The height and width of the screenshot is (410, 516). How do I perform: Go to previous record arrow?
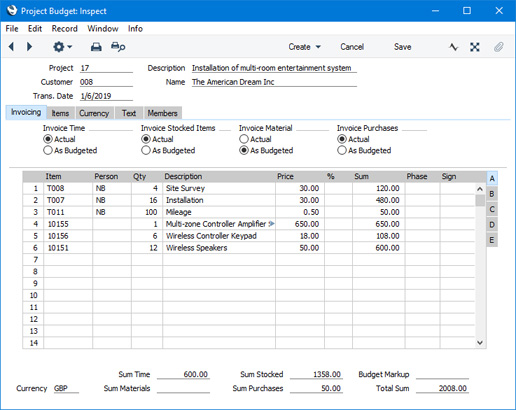click(11, 47)
